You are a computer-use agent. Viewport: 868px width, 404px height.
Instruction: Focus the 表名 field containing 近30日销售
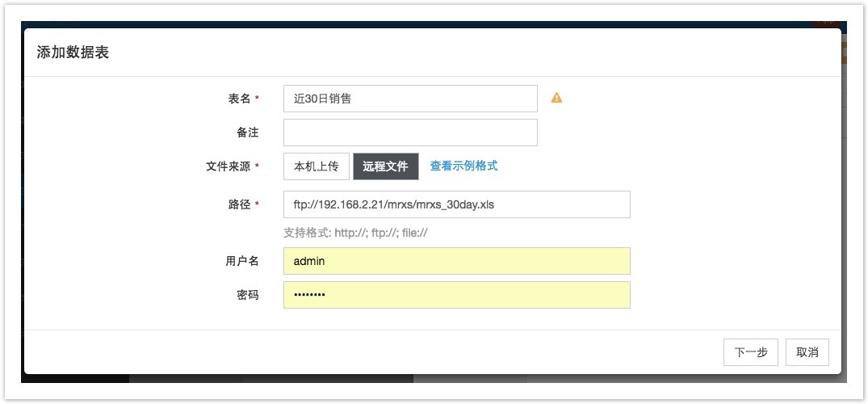(410, 99)
